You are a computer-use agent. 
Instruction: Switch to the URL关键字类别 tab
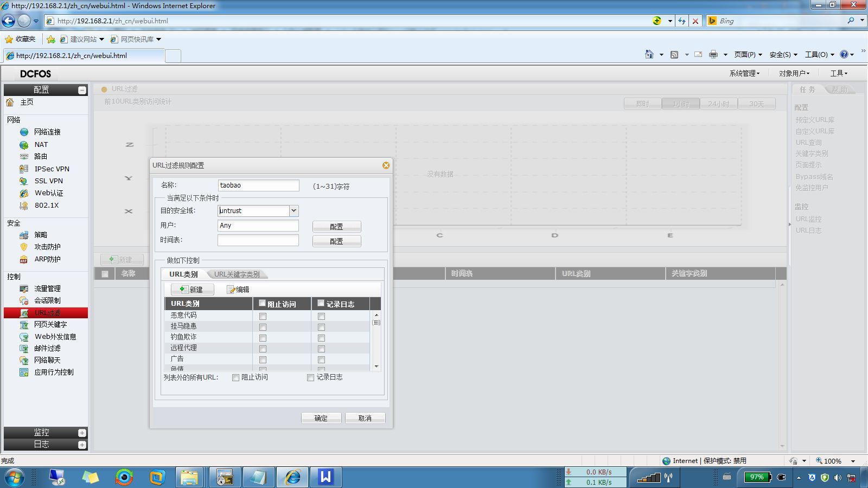pos(237,274)
